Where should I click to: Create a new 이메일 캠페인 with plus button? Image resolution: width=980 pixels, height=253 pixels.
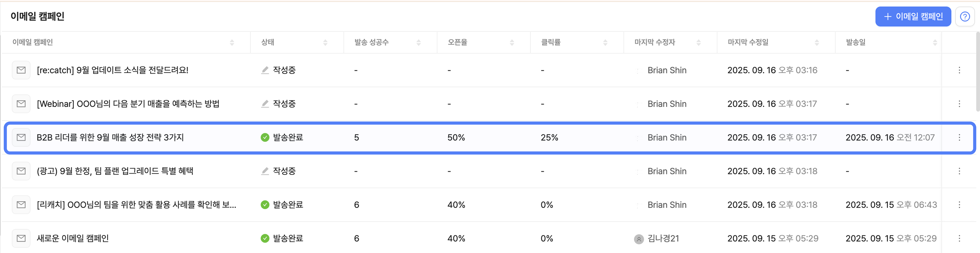click(x=913, y=17)
